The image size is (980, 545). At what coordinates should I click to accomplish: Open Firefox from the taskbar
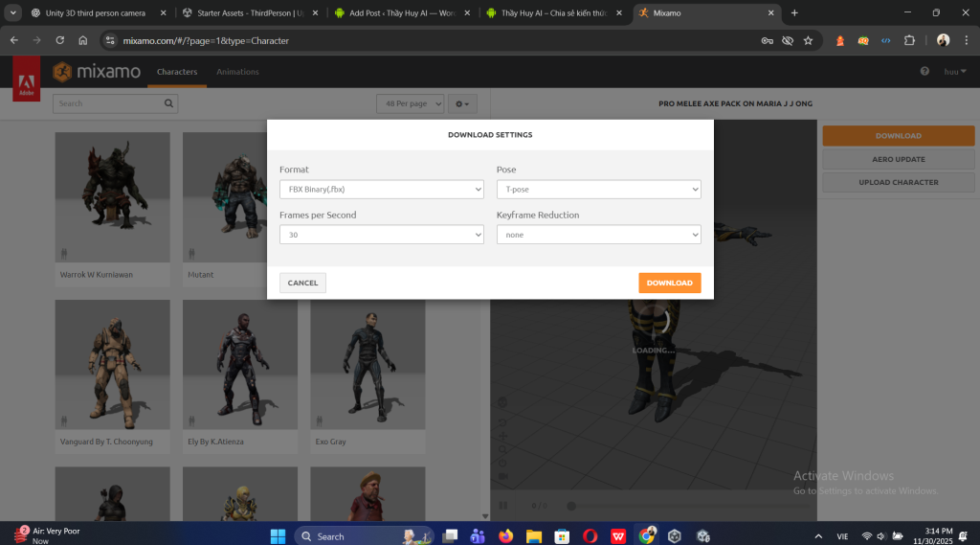[x=505, y=536]
